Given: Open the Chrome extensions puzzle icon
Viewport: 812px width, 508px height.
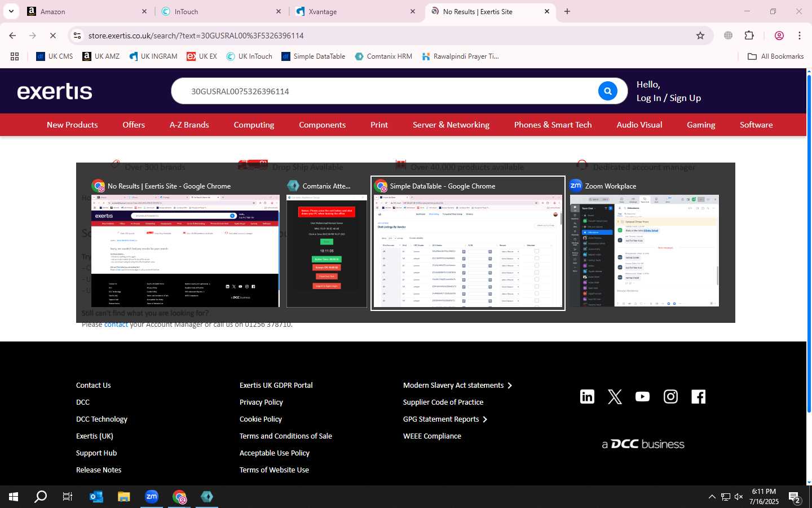Looking at the screenshot, I should 749,36.
